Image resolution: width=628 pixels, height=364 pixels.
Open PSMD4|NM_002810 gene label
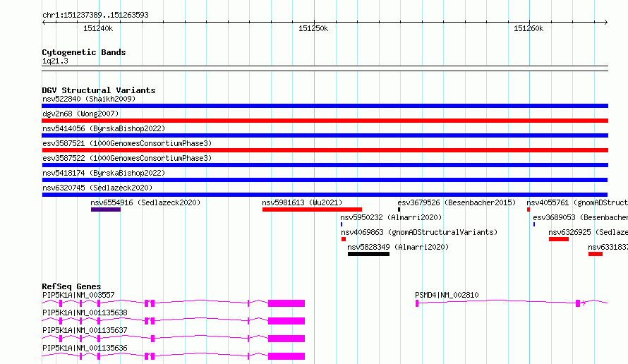(x=447, y=295)
